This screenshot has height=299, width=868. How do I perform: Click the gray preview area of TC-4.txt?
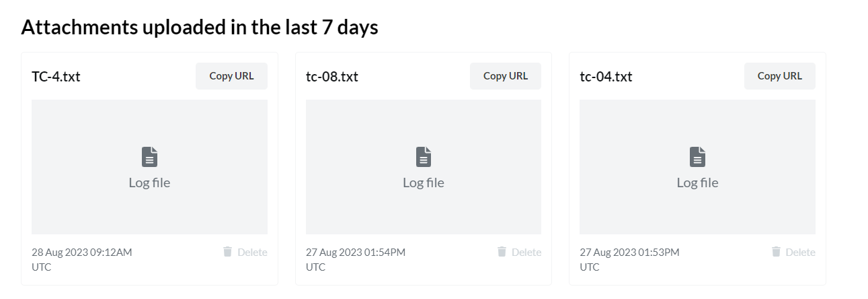[x=149, y=167]
